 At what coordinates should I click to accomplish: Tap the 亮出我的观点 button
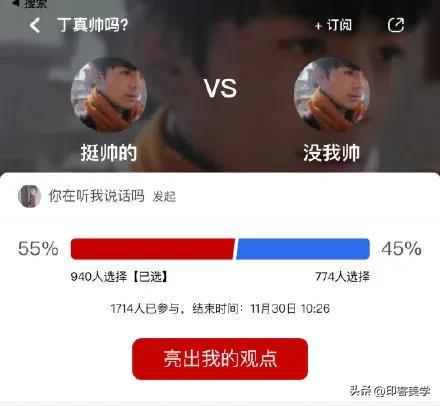220,359
